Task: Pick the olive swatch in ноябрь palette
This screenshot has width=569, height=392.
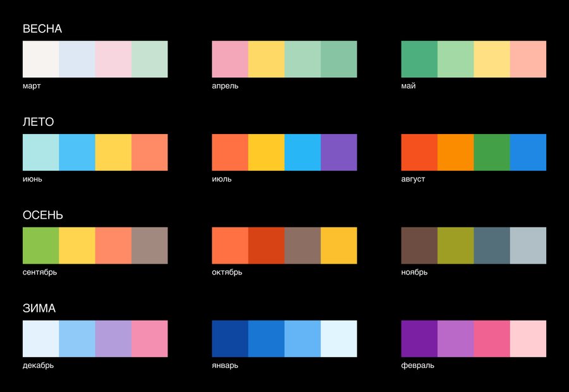Action: [x=456, y=246]
